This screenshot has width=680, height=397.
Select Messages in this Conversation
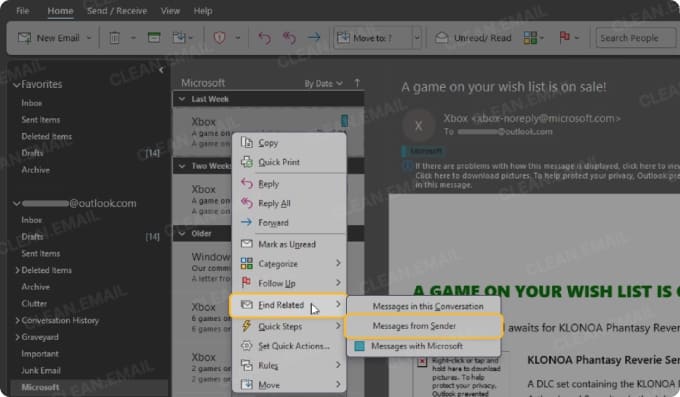pyautogui.click(x=424, y=306)
